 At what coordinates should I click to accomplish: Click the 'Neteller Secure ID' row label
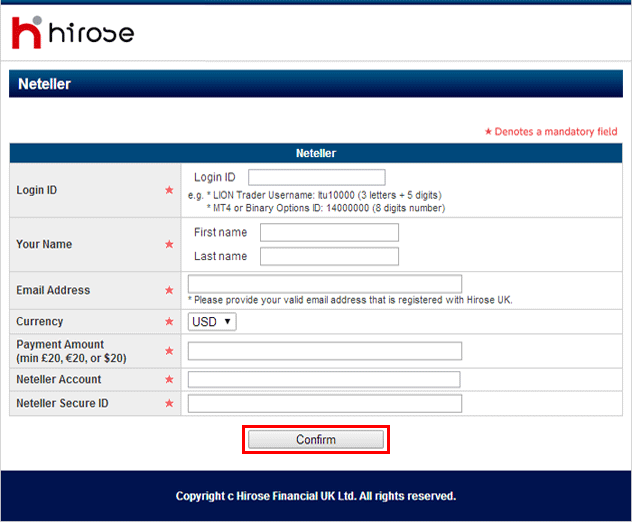coord(62,403)
